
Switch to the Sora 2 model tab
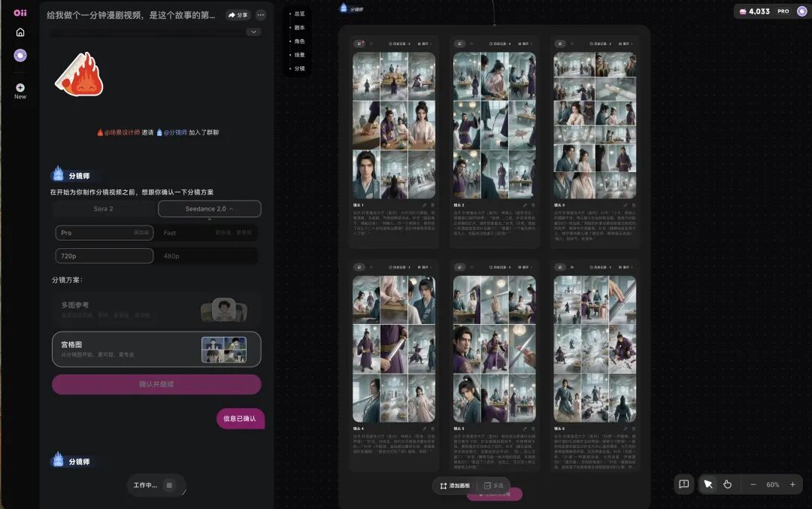click(104, 208)
